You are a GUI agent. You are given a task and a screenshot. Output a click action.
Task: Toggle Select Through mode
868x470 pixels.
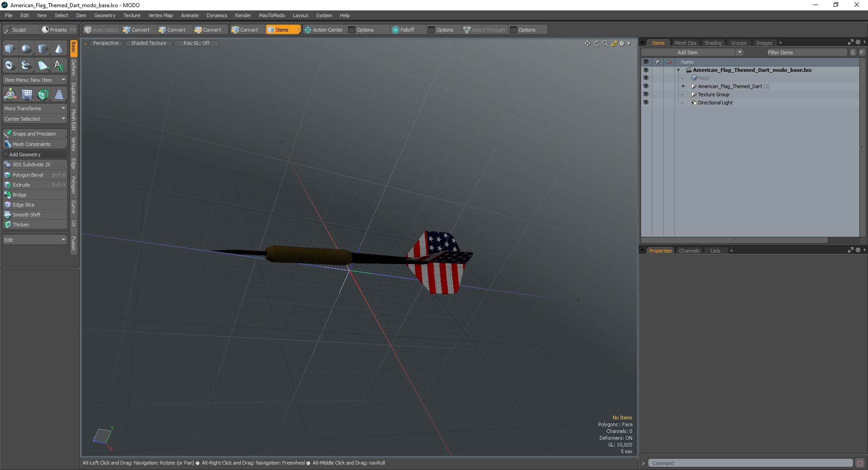(x=484, y=30)
